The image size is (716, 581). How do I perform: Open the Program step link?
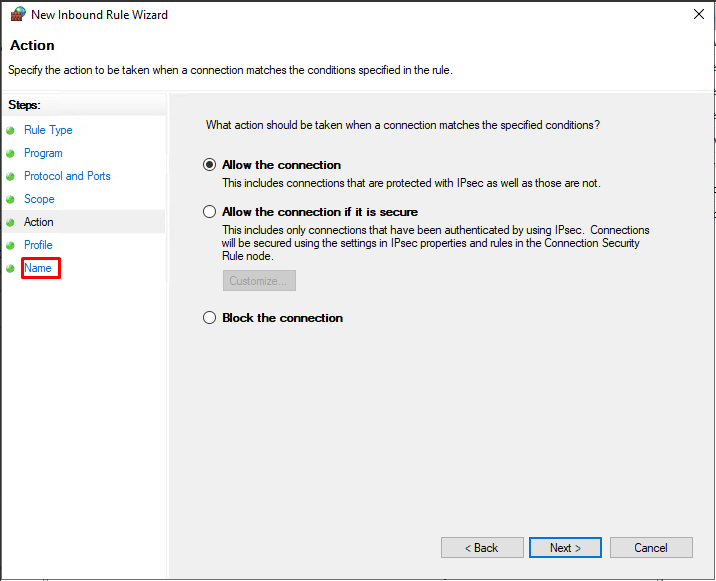(x=43, y=153)
